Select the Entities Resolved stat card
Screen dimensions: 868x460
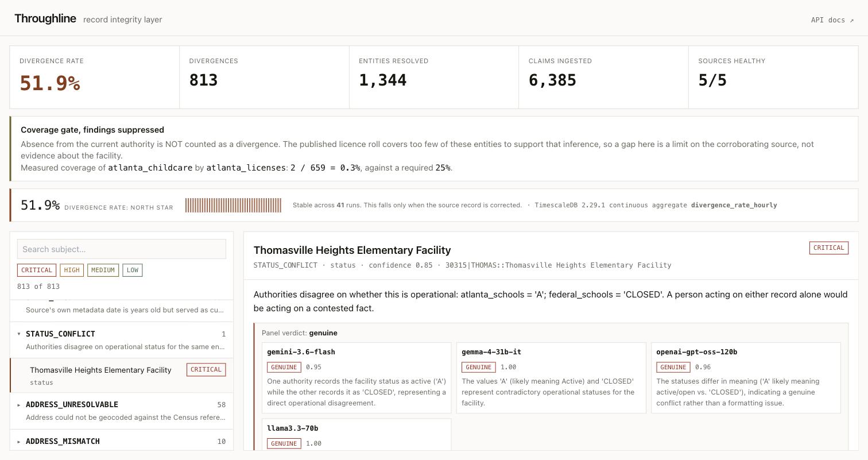coord(434,78)
